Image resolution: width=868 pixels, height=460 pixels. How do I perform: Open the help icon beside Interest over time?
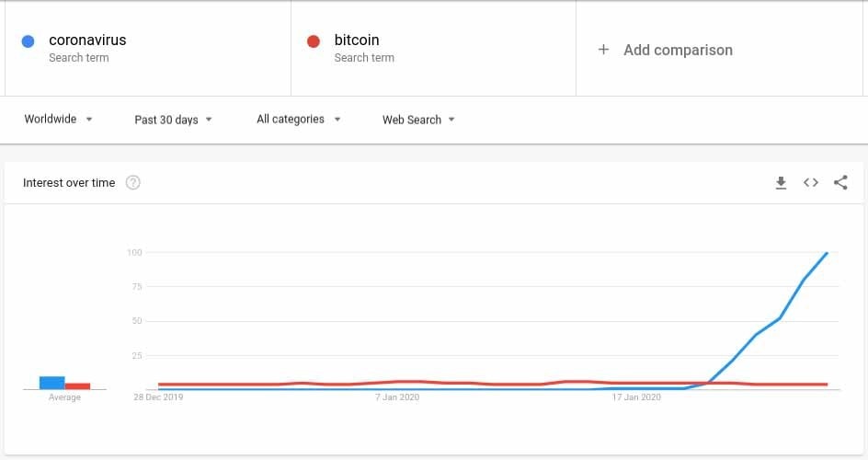tap(133, 183)
